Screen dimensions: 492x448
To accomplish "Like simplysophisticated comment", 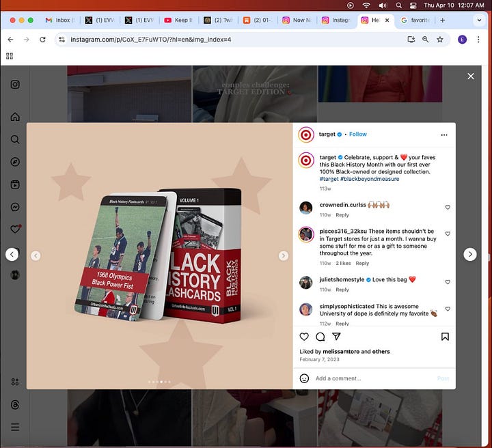I will (448, 309).
